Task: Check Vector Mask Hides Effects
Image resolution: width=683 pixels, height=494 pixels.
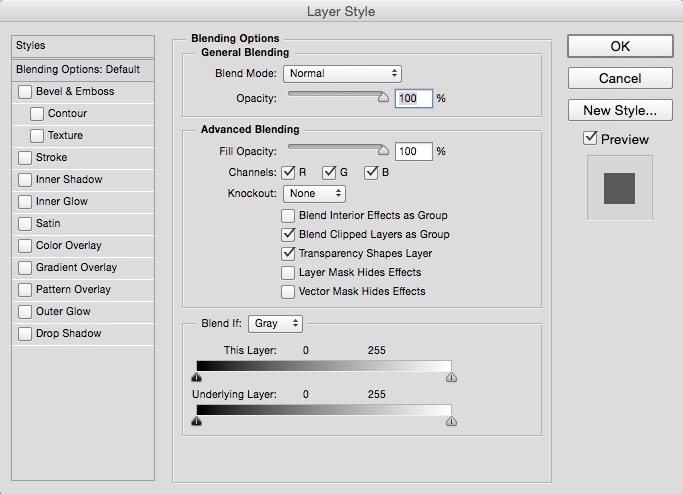Action: [x=287, y=292]
